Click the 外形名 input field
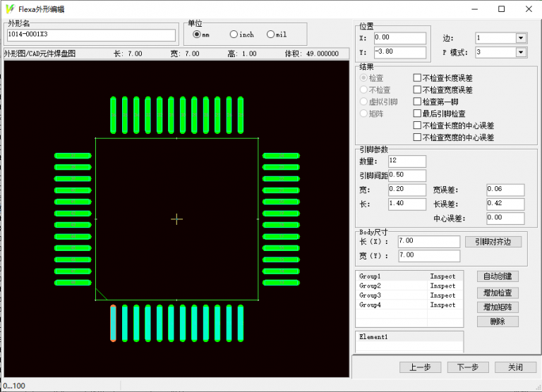Viewport: 542px width, 392px height. click(x=91, y=35)
